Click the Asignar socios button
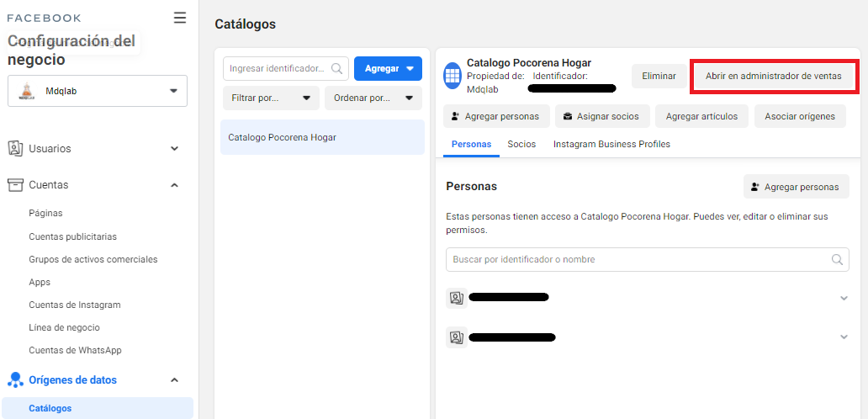 click(601, 116)
